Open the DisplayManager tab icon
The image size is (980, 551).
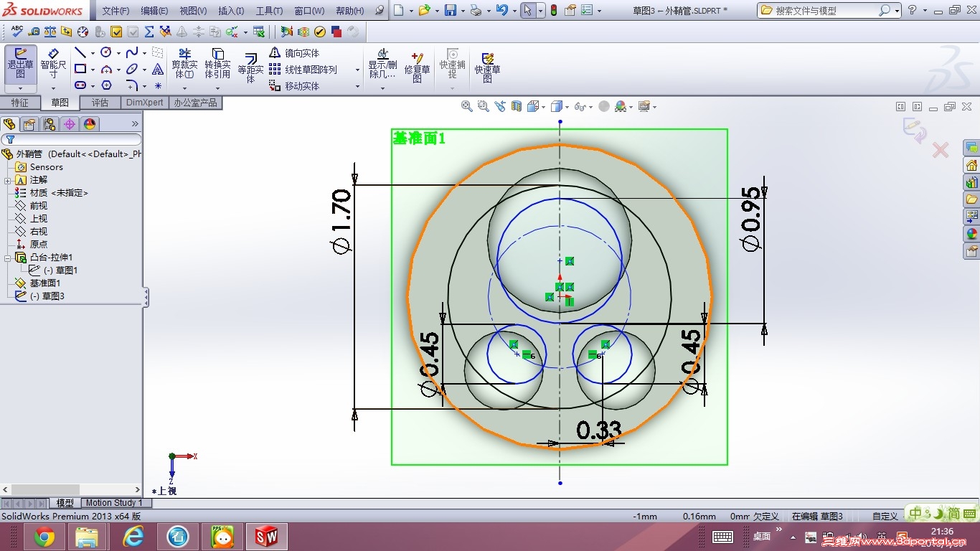point(90,124)
